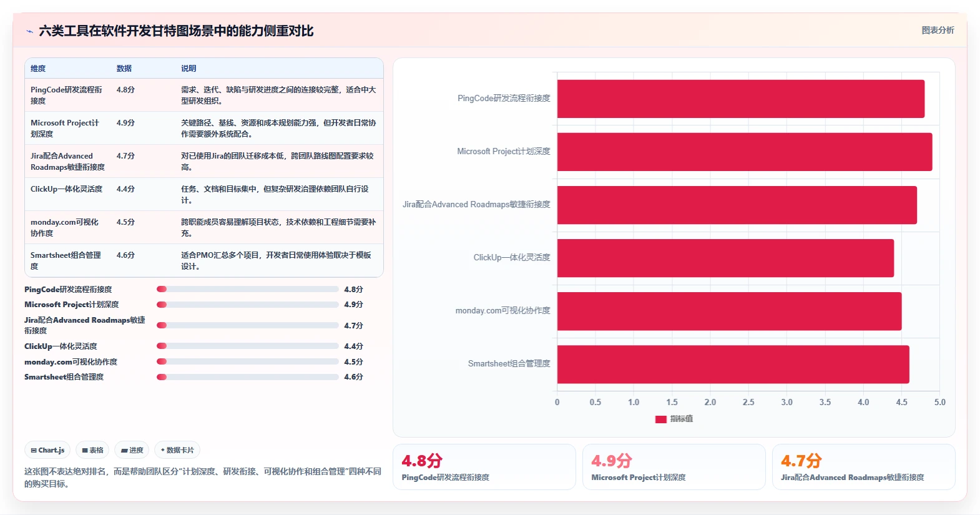Open the 4.9分 Microsoft Project data card
The height and width of the screenshot is (515, 980).
[x=674, y=467]
